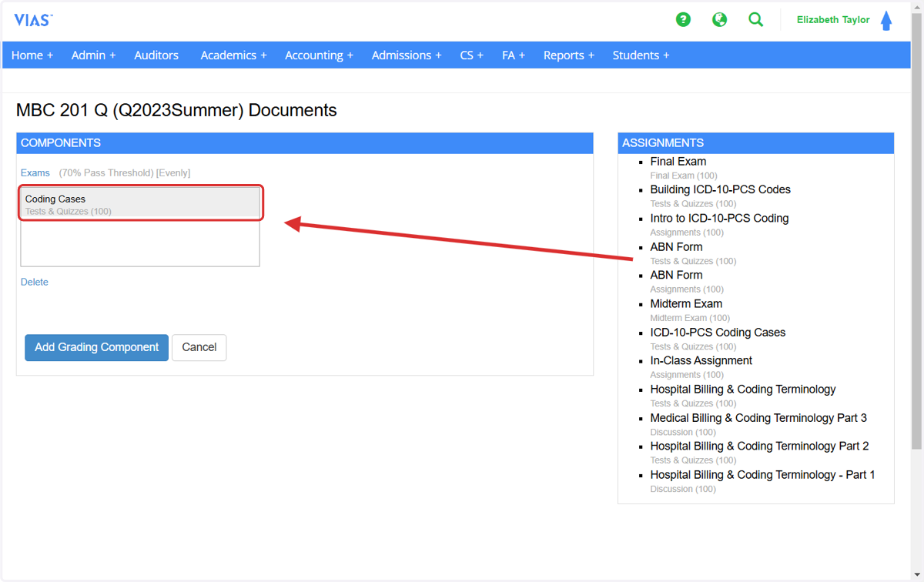This screenshot has width=924, height=582.
Task: Expand the Students + menu
Action: pyautogui.click(x=641, y=55)
